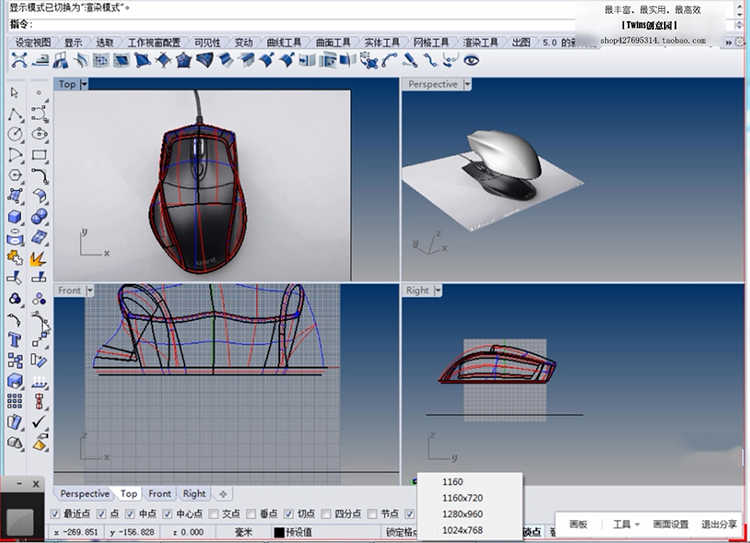Click the 退出分享 button
Image resolution: width=750 pixels, height=543 pixels.
[x=718, y=524]
